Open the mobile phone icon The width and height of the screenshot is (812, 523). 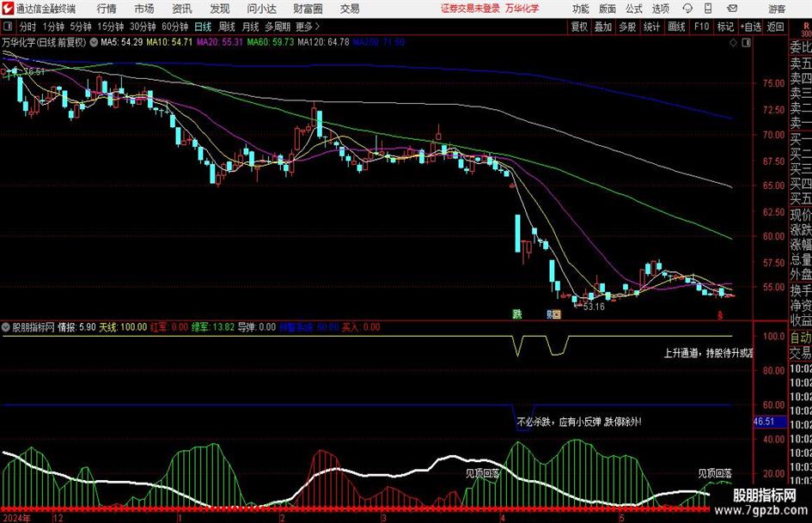point(708,9)
